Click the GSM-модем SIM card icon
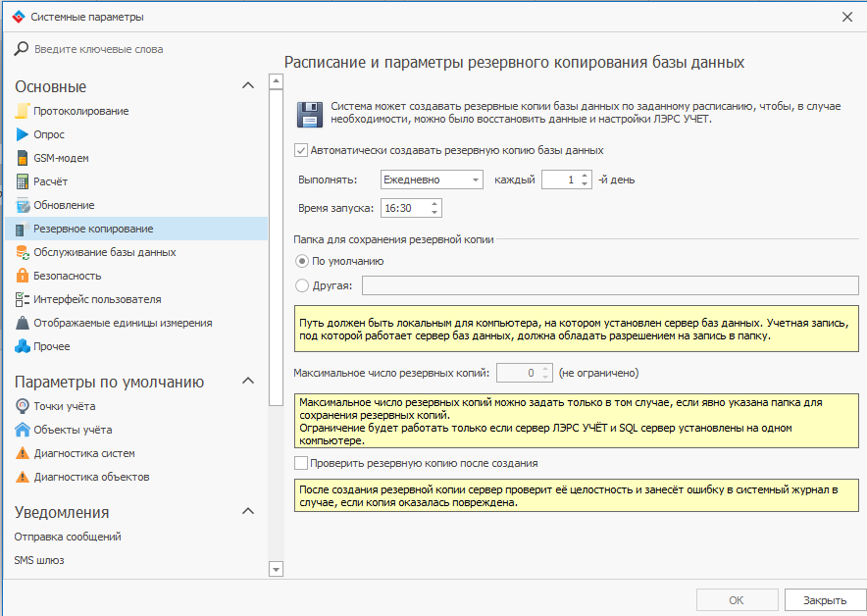The image size is (867, 616). click(x=23, y=158)
